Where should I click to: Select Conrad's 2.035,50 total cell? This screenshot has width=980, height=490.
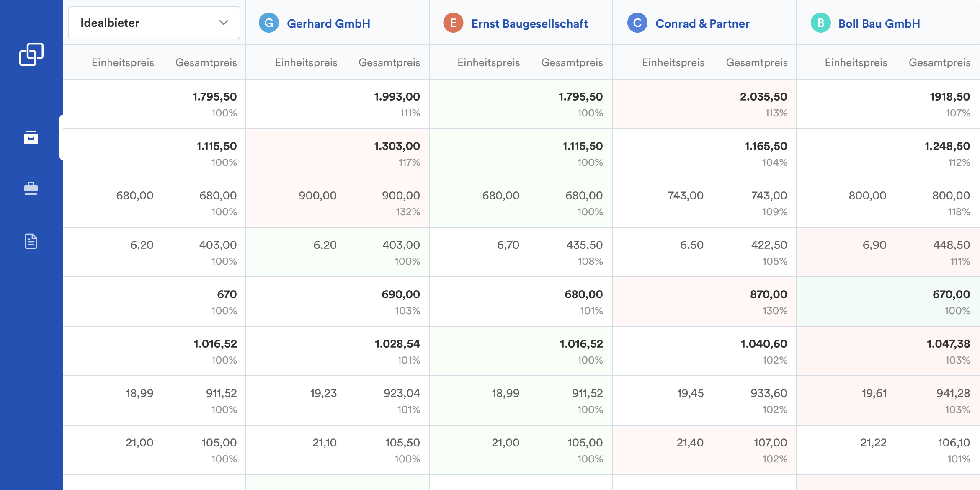[763, 97]
